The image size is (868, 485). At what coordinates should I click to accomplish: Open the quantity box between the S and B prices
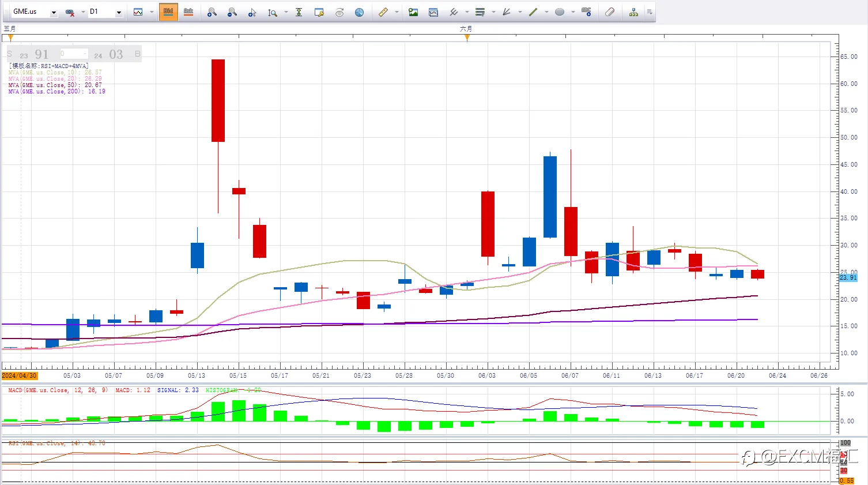pyautogui.click(x=74, y=54)
